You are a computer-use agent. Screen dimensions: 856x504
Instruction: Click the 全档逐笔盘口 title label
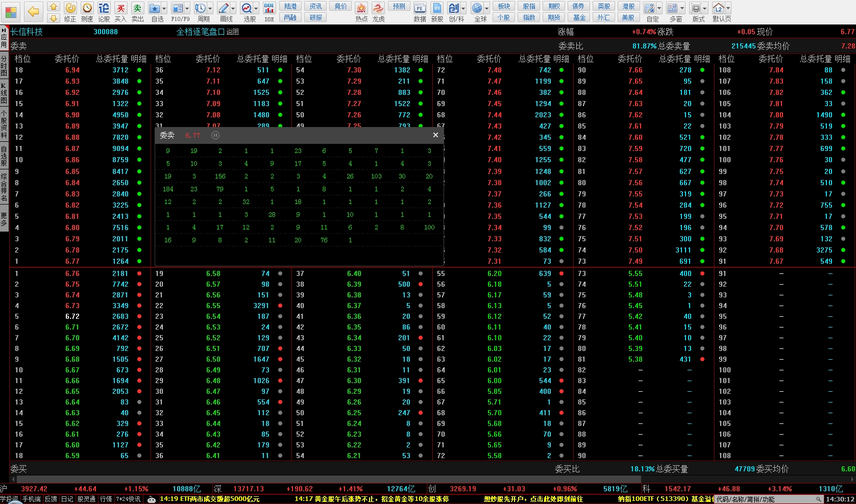click(201, 32)
